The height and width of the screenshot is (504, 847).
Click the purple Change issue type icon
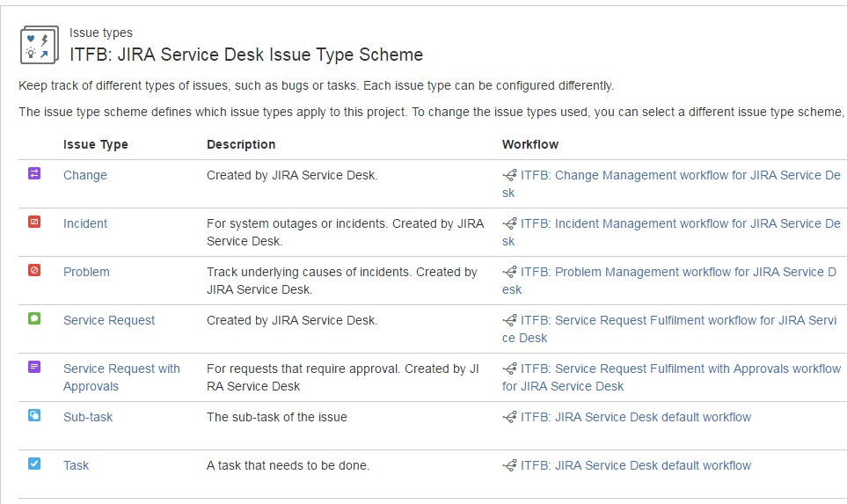(34, 173)
